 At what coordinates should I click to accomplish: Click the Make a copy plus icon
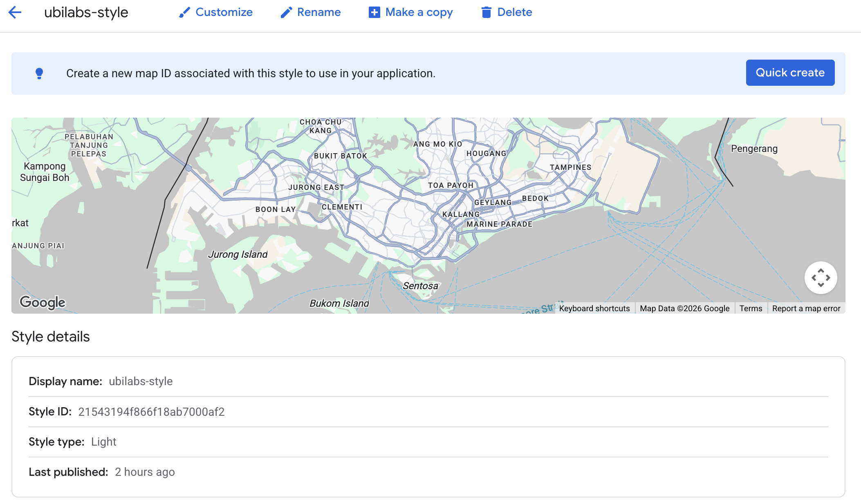374,12
